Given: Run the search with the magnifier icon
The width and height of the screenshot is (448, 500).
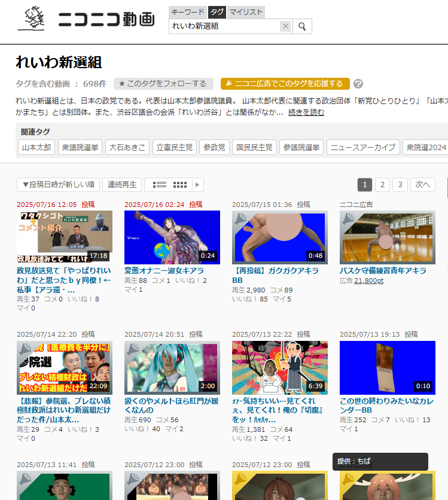Looking at the screenshot, I should pyautogui.click(x=302, y=26).
